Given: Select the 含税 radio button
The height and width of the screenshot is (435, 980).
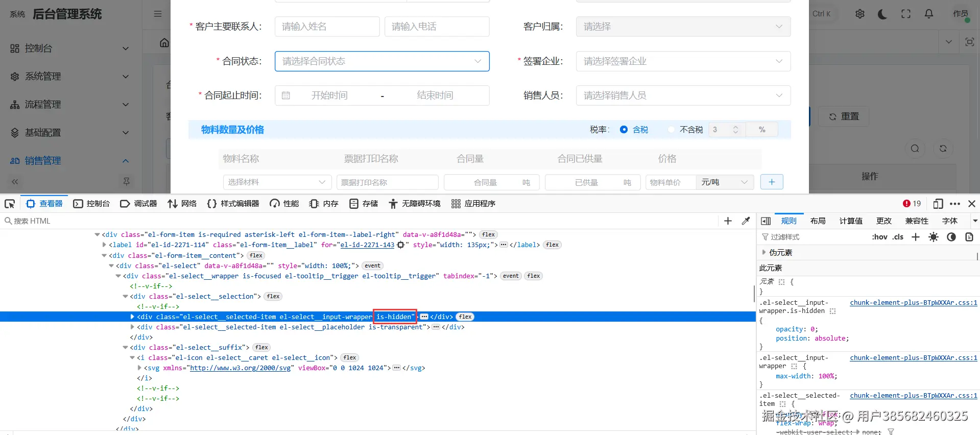Looking at the screenshot, I should point(624,130).
